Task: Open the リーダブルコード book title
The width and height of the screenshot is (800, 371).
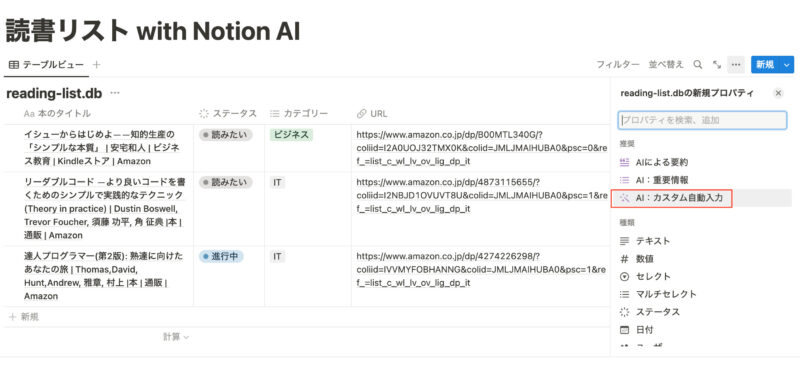Action: (x=104, y=209)
